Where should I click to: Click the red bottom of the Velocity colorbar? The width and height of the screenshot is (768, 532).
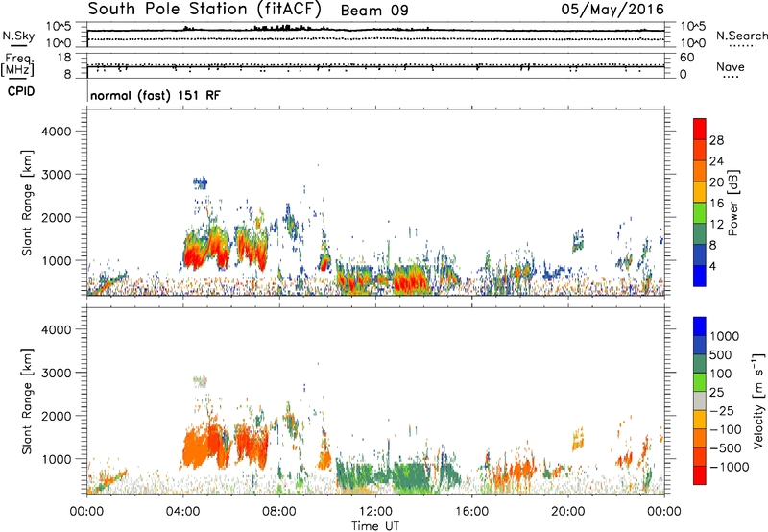[x=700, y=475]
